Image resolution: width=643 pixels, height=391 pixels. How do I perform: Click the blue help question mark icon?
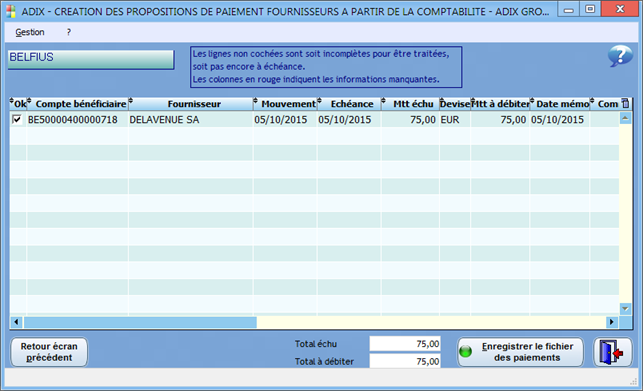(x=620, y=55)
